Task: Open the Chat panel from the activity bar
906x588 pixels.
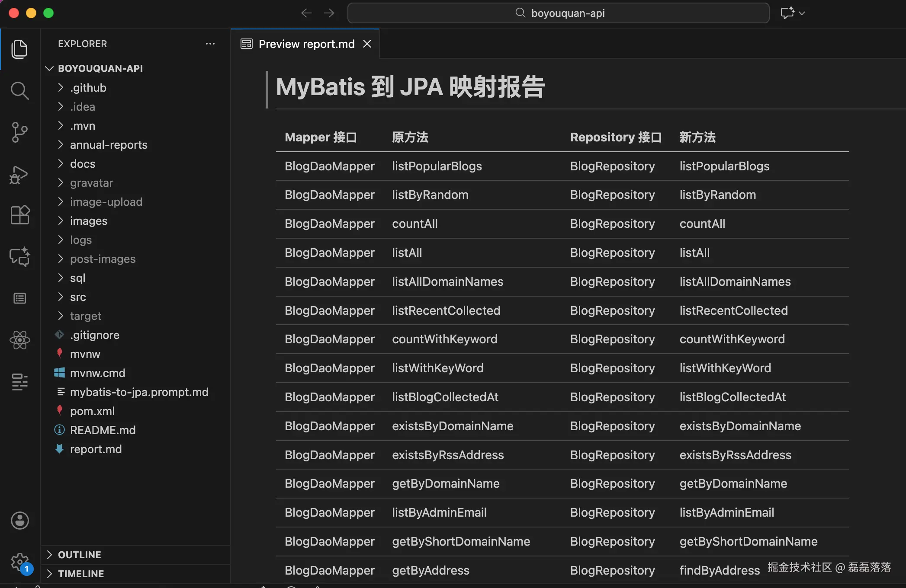Action: [20, 257]
